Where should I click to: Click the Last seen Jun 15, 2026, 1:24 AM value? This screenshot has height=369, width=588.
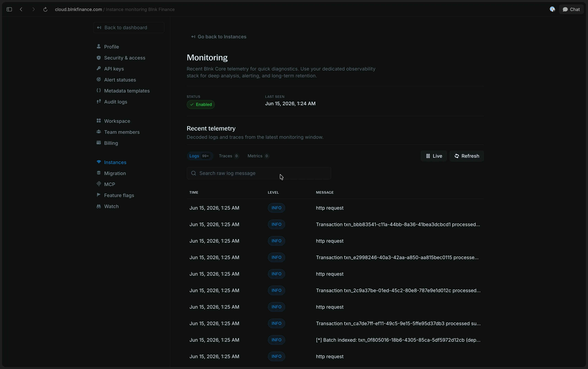point(290,104)
